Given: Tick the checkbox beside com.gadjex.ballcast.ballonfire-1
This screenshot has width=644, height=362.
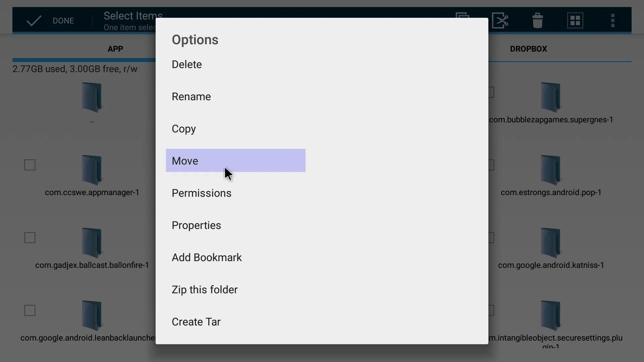Looking at the screenshot, I should [30, 238].
